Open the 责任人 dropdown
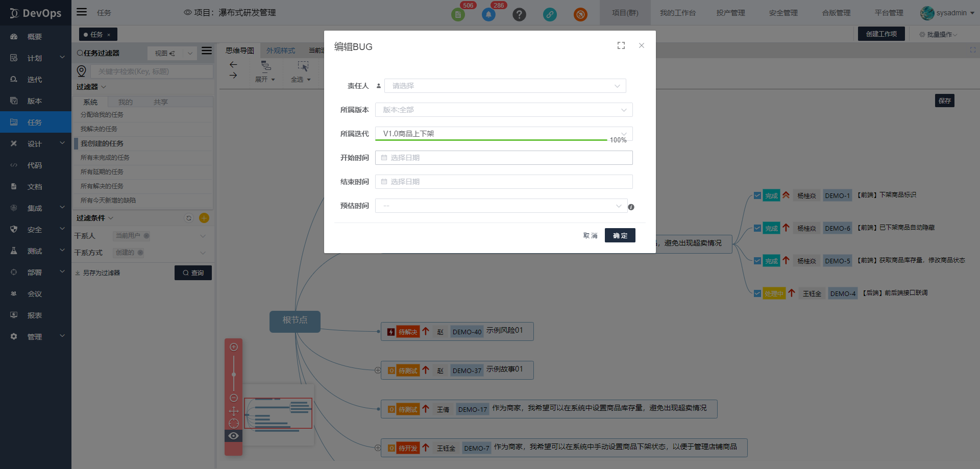Screen dimensions: 980x469 coord(505,86)
